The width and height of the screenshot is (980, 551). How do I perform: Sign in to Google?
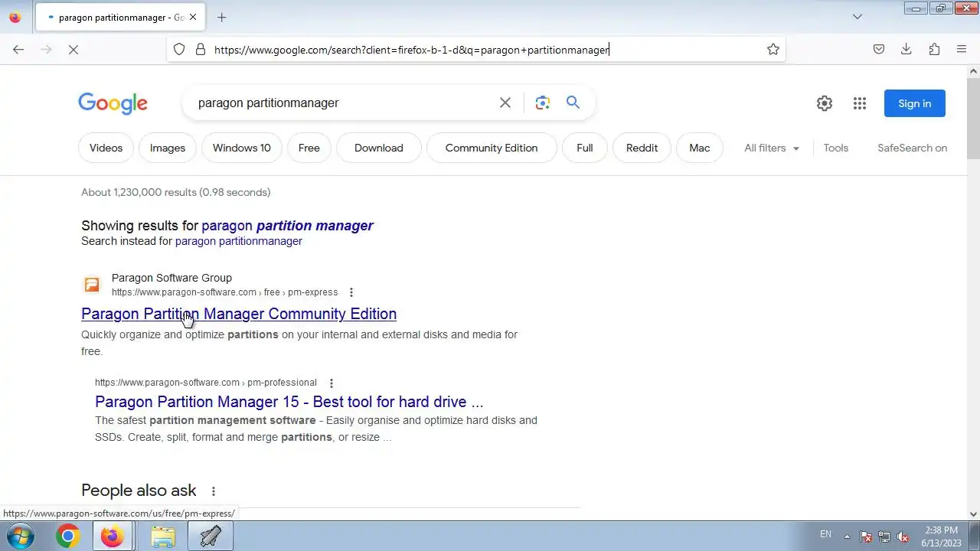pyautogui.click(x=915, y=103)
